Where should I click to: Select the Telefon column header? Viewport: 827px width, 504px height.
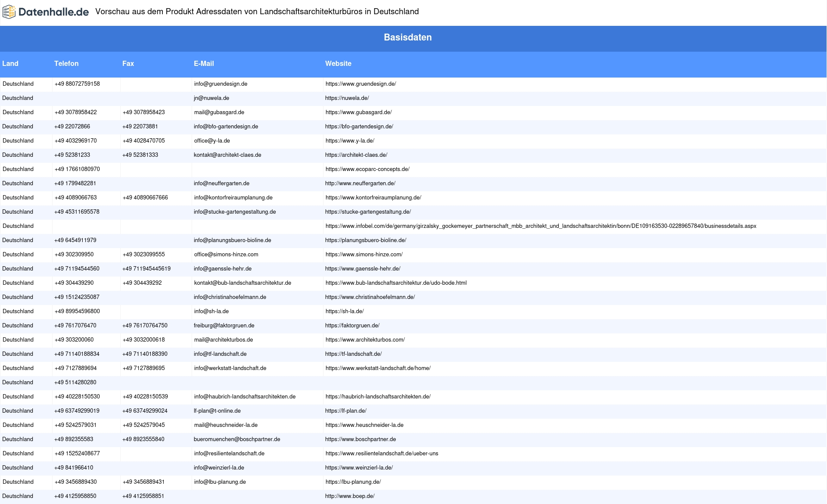[66, 63]
